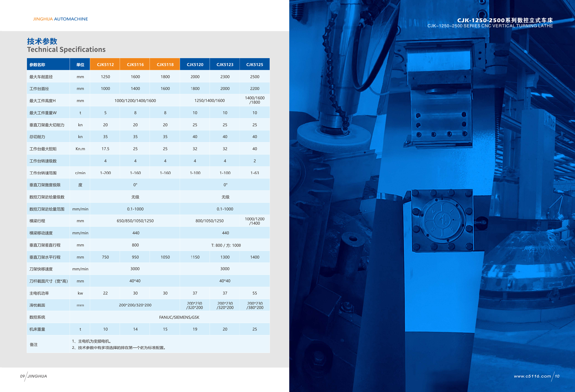Select the 2500 max turning diameter value
Image resolution: width=575 pixels, height=392 pixels.
click(x=255, y=77)
